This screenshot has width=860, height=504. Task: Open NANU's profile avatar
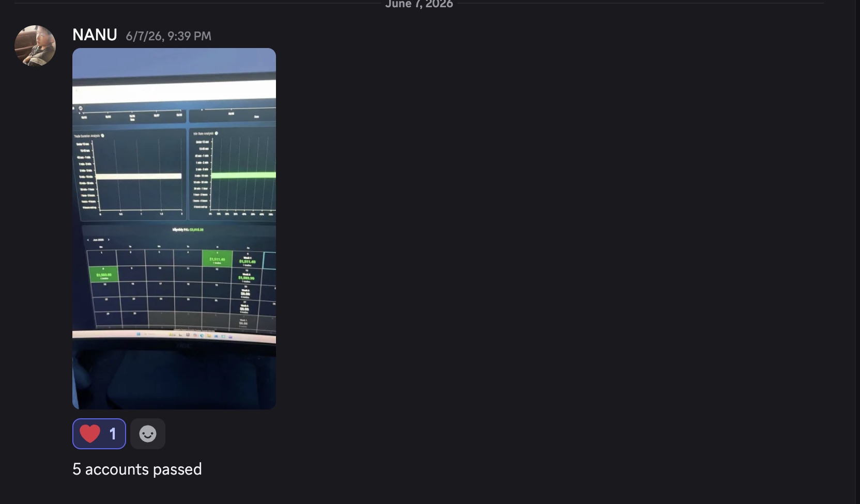point(35,45)
